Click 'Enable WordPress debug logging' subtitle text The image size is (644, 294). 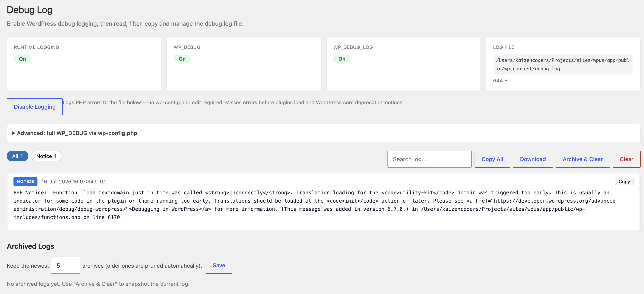[x=125, y=24]
